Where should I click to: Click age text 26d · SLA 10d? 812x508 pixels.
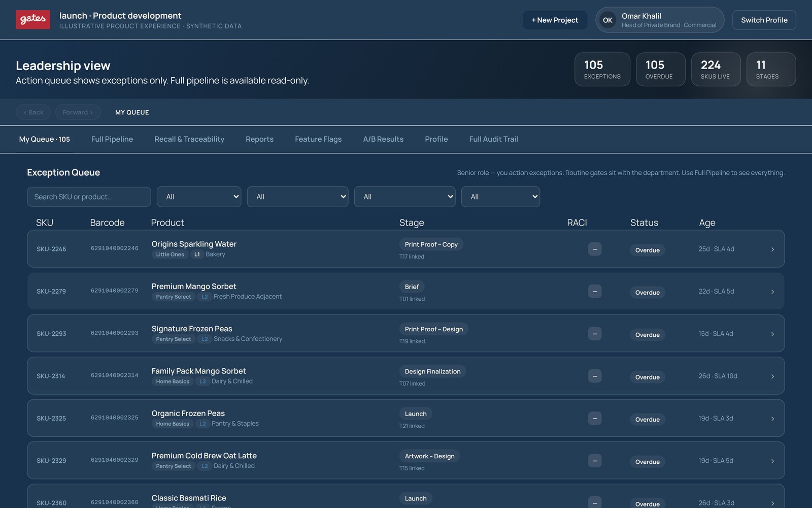point(718,376)
